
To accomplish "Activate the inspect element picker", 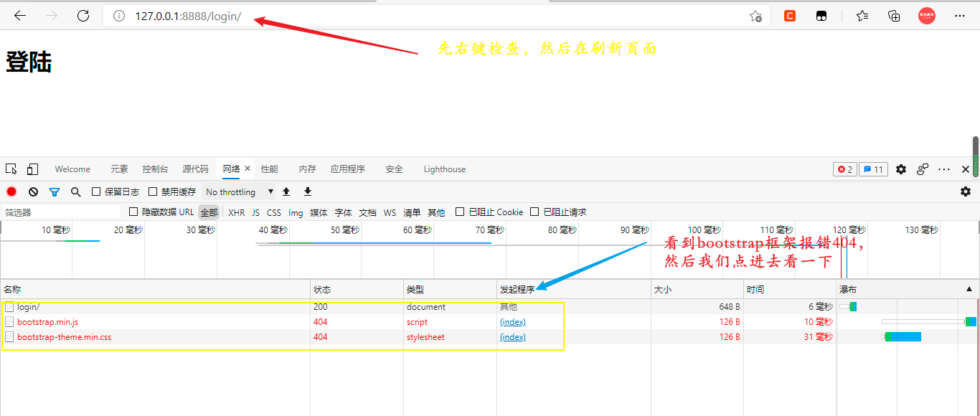I will 11,169.
